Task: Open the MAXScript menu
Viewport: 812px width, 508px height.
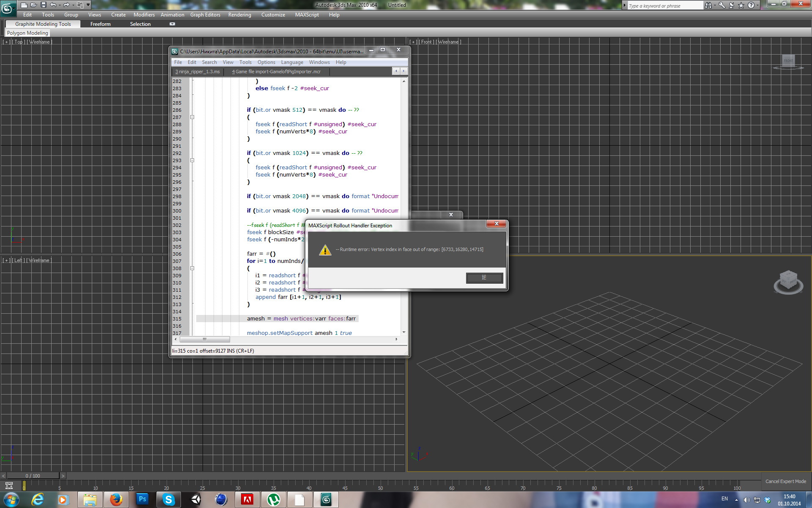Action: pos(307,15)
